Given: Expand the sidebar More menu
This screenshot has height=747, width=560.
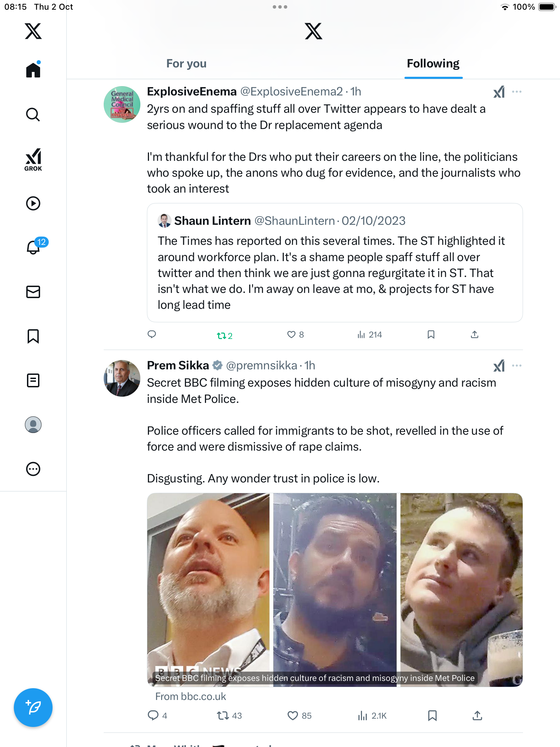Looking at the screenshot, I should point(33,469).
